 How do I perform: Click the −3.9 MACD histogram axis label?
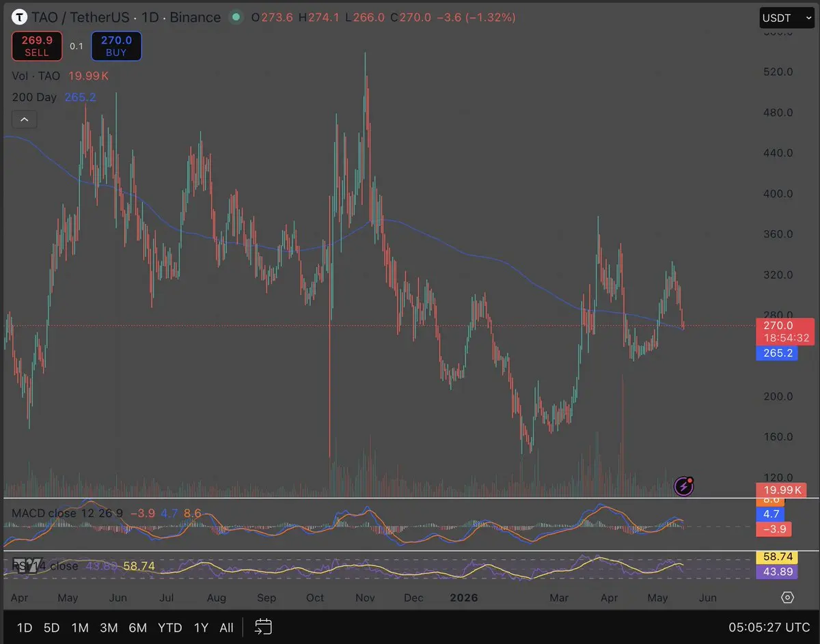[x=774, y=529]
